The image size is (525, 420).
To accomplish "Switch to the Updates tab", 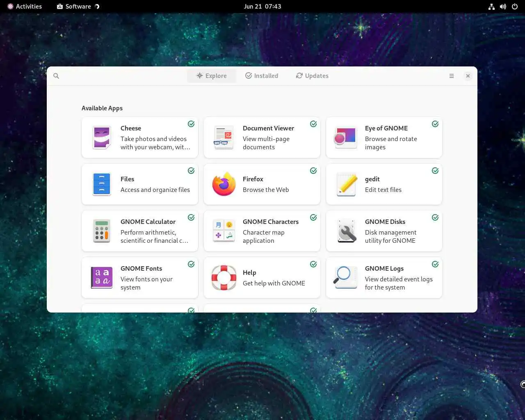I will tap(312, 76).
